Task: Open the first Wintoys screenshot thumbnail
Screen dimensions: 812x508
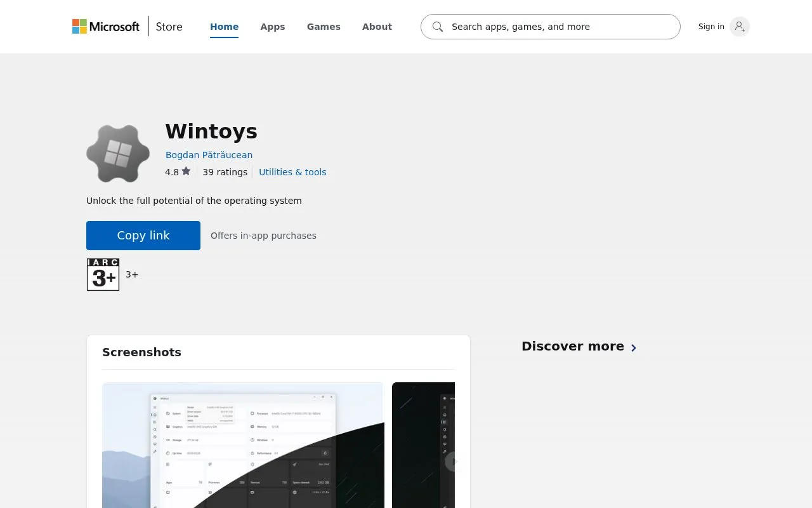Action: pos(243,445)
